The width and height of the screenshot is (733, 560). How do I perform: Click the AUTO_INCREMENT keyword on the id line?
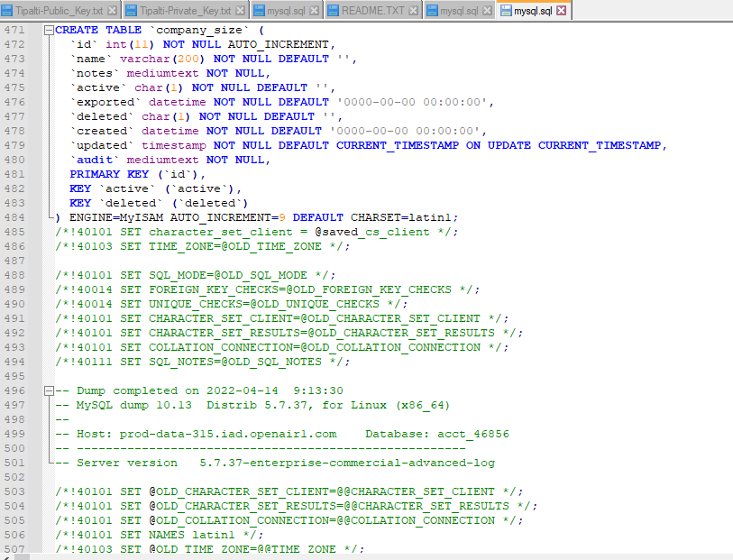tap(278, 44)
